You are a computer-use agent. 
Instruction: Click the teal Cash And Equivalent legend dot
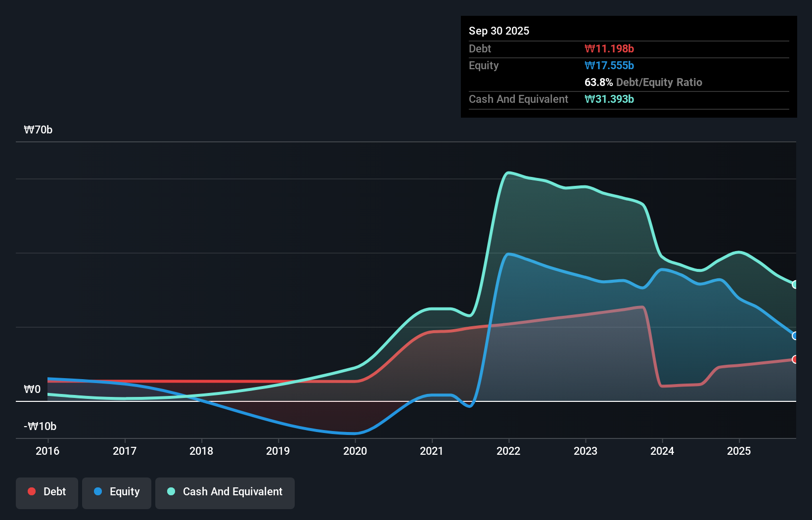click(x=170, y=491)
